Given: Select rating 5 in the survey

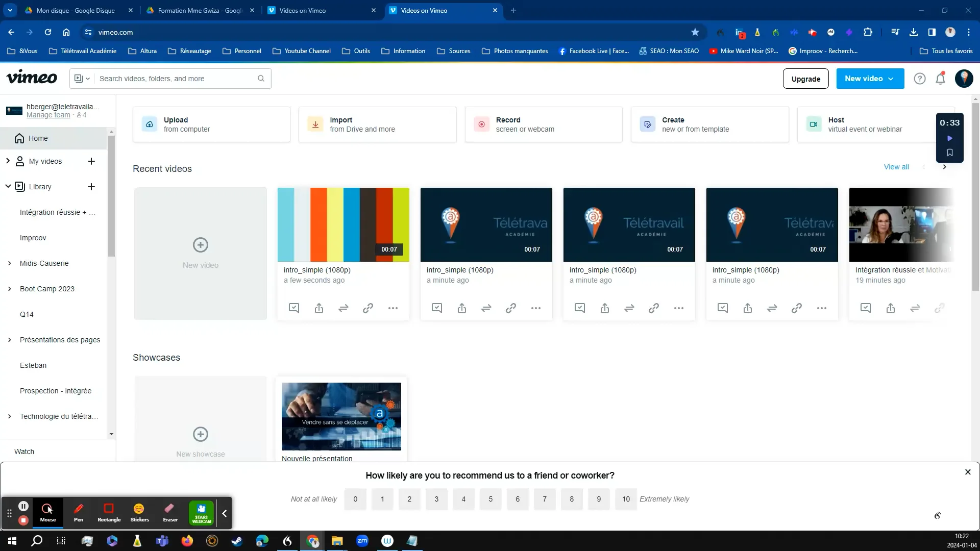Looking at the screenshot, I should [491, 499].
